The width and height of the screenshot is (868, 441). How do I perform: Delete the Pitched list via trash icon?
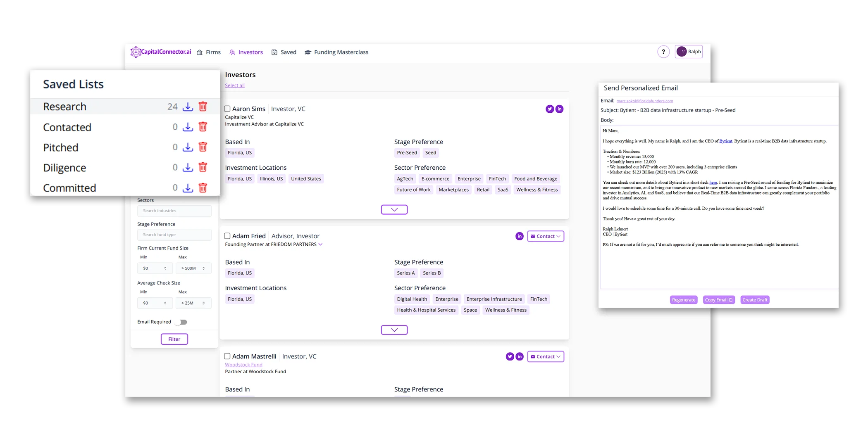[203, 147]
